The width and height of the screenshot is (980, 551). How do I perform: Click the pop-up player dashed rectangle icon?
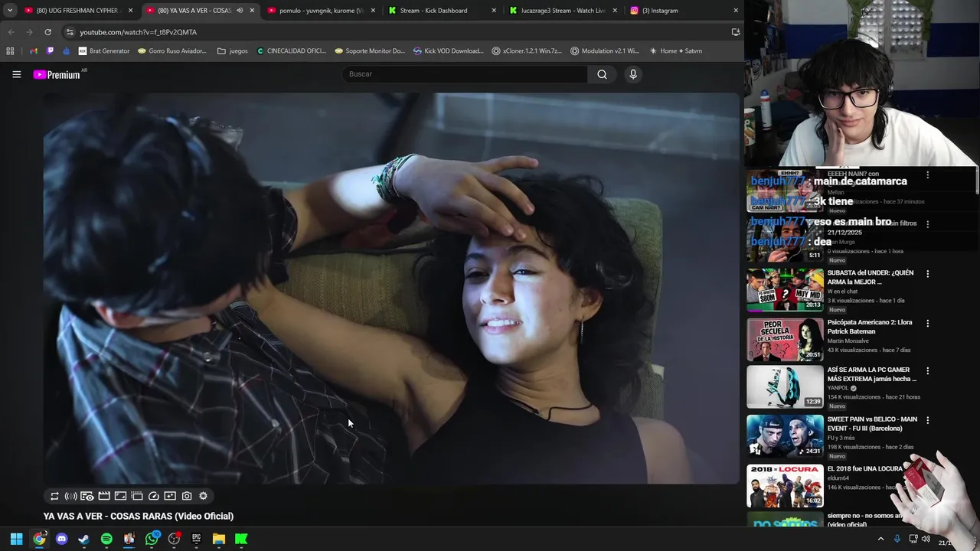[137, 496]
